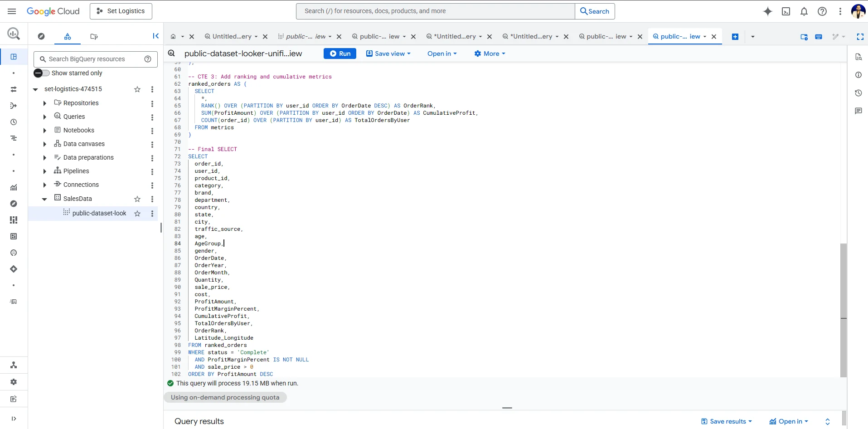Expand the query results panel chevrons
The width and height of the screenshot is (868, 429).
tap(828, 421)
